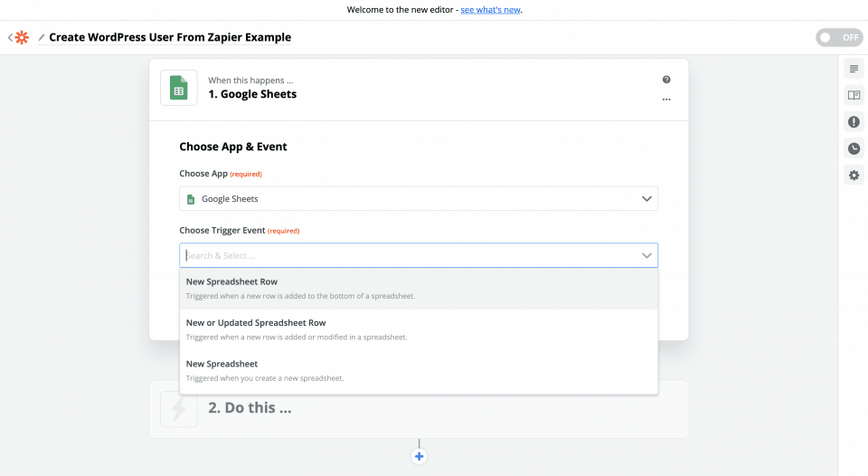Open the outline list icon in right sidebar
Viewport: 868px width, 476px height.
click(854, 69)
